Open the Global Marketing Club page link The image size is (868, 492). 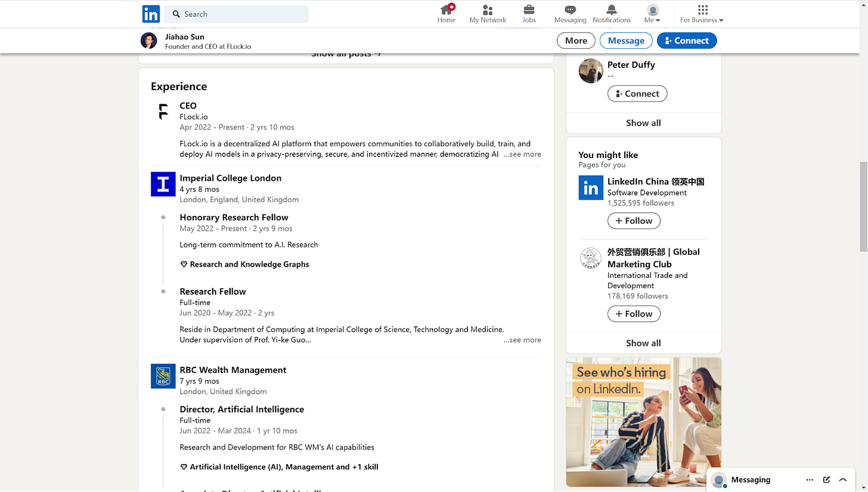653,258
